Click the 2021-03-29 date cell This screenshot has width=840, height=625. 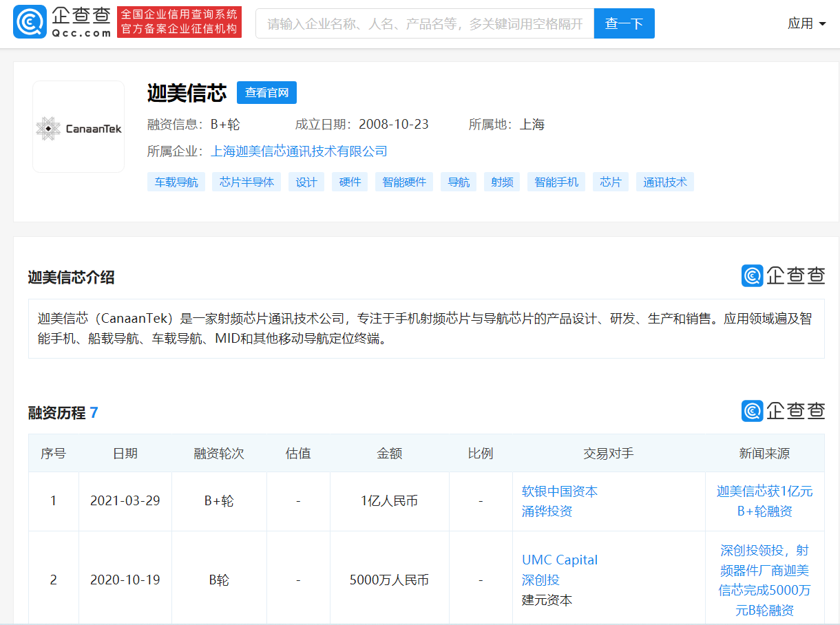[x=125, y=501]
